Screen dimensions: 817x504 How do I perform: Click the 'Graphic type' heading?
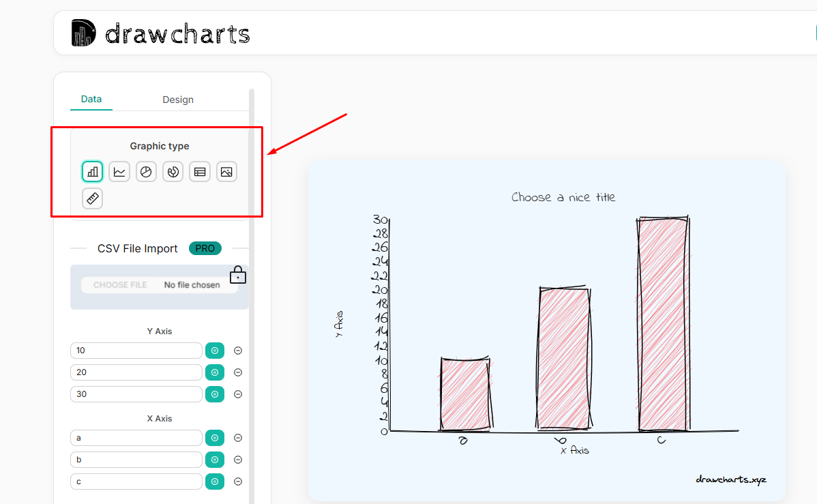(160, 147)
